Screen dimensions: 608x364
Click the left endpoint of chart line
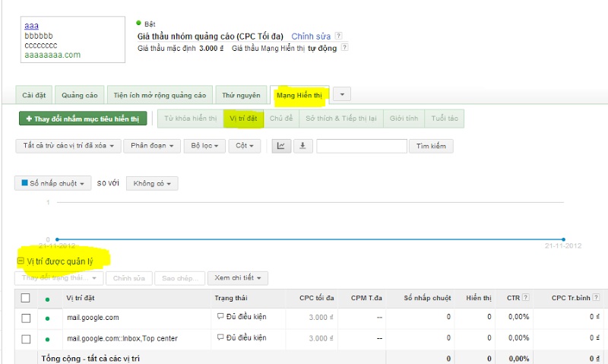58,239
